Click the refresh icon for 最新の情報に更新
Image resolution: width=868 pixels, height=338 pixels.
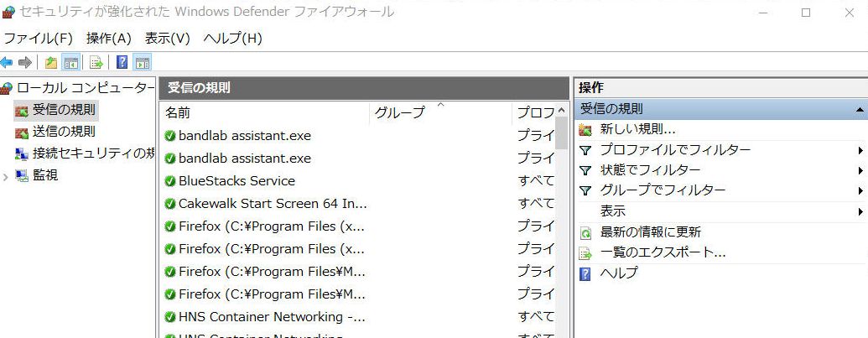pyautogui.click(x=585, y=233)
